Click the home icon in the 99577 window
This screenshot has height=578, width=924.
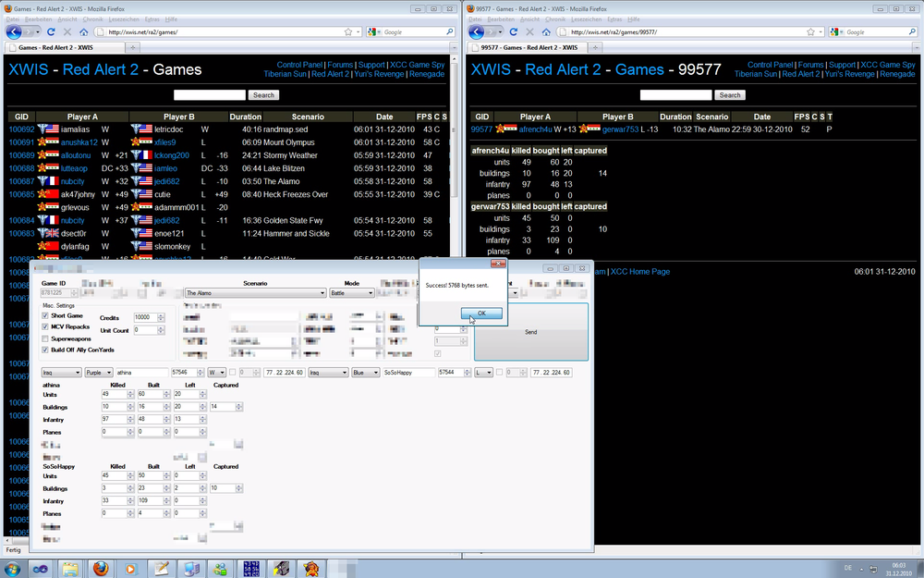(546, 31)
